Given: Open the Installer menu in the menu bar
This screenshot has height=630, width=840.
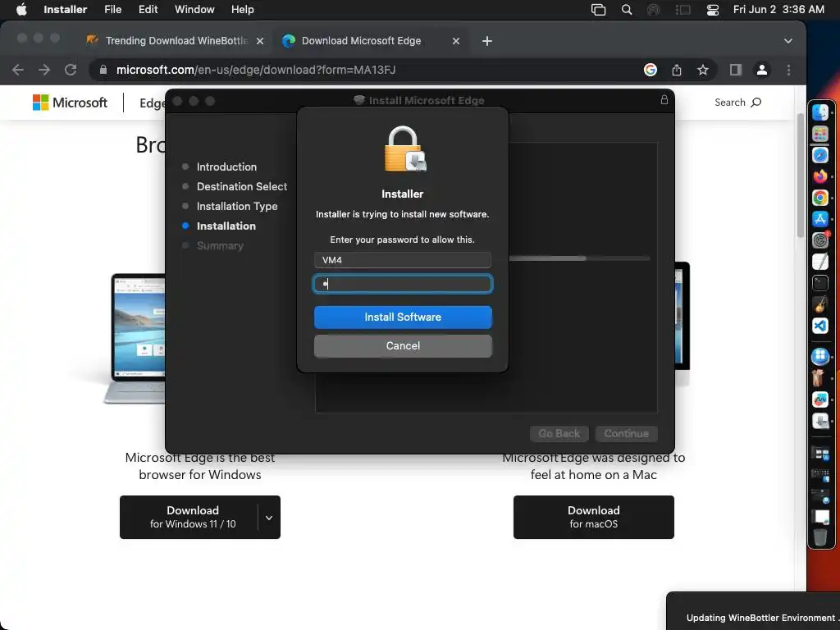Looking at the screenshot, I should click(x=66, y=10).
